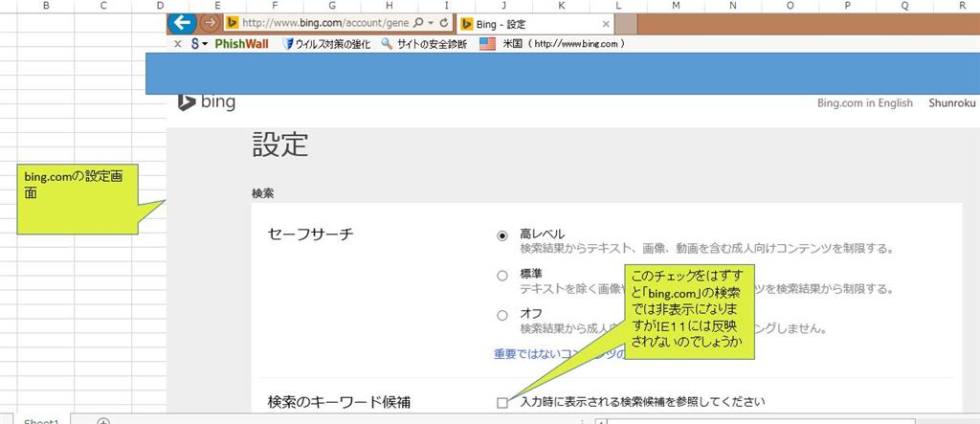Viewport: 980px width, 424px height.
Task: Click the magnifier search icon in the address bar
Action: coord(418,23)
